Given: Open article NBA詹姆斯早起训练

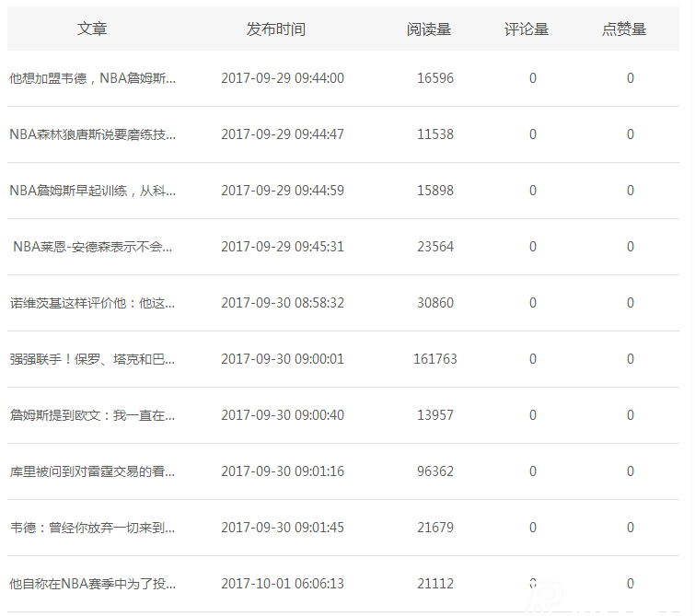Looking at the screenshot, I should click(92, 191).
